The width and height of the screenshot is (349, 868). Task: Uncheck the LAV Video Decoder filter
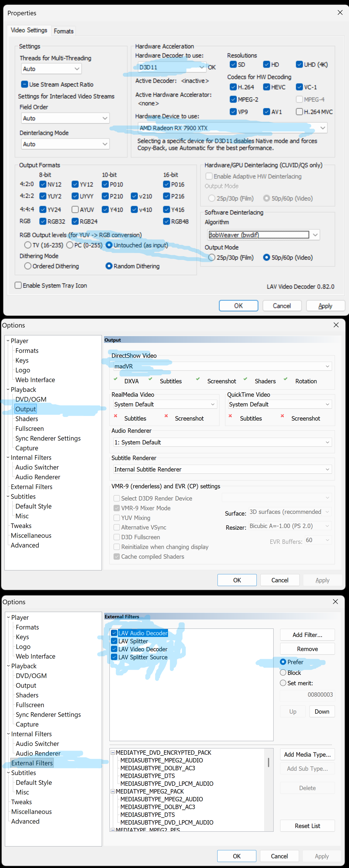114,649
